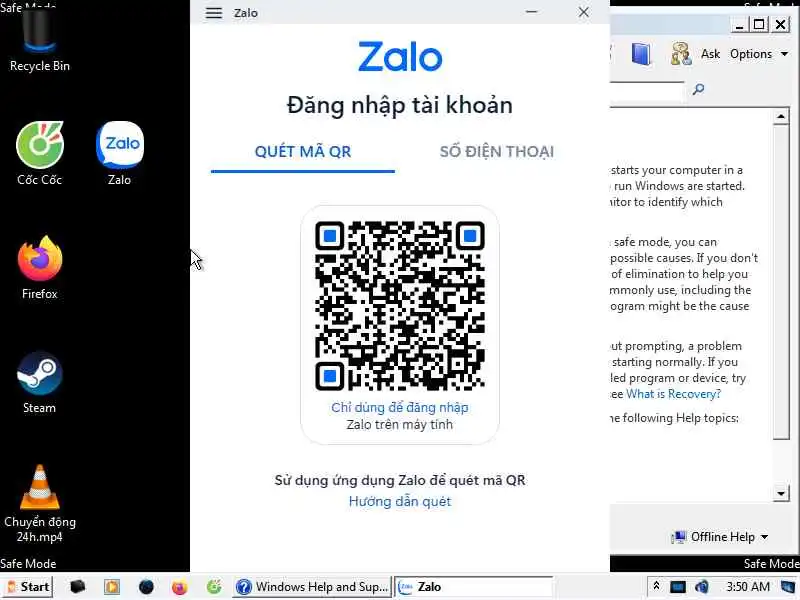Close the Zalo login window
This screenshot has width=800, height=600.
pos(583,12)
